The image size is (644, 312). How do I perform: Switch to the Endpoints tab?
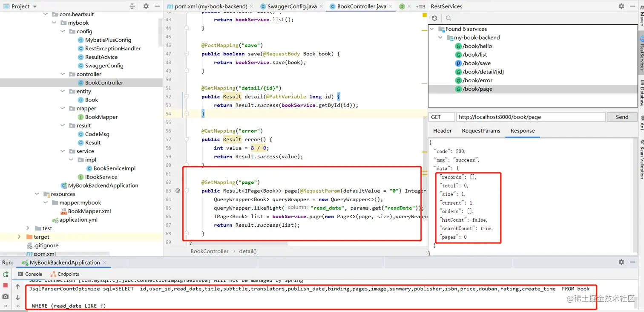(x=68, y=274)
